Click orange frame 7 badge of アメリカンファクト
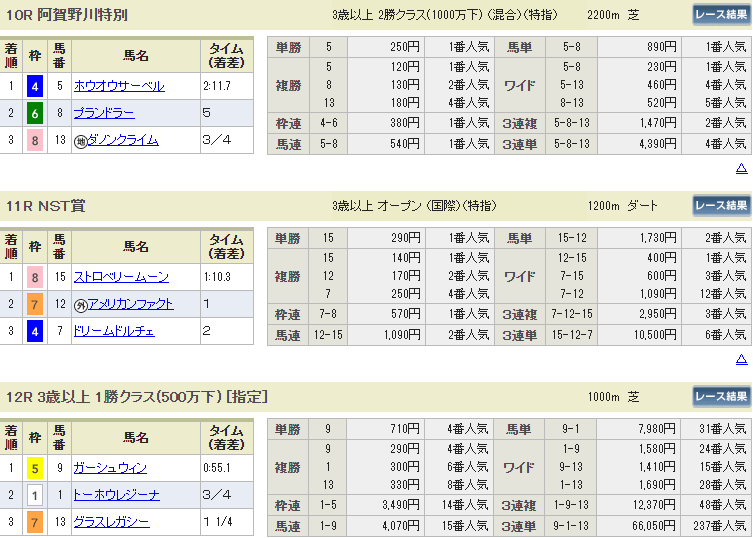Viewport: 753px width, 538px height. (35, 304)
